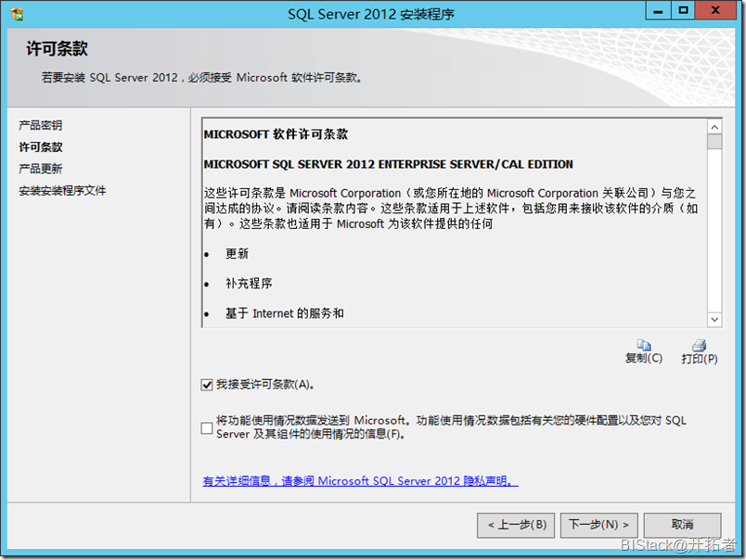Enable sending feature usage data to Microsoft
The height and width of the screenshot is (560, 746).
[x=207, y=427]
